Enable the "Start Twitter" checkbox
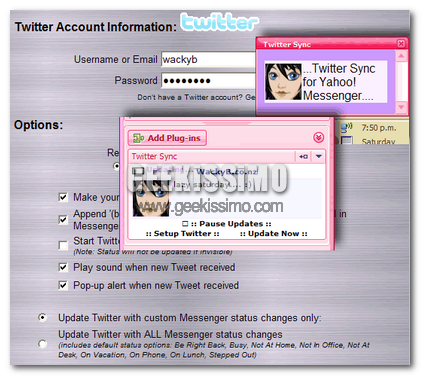The image size is (421, 376). click(63, 245)
